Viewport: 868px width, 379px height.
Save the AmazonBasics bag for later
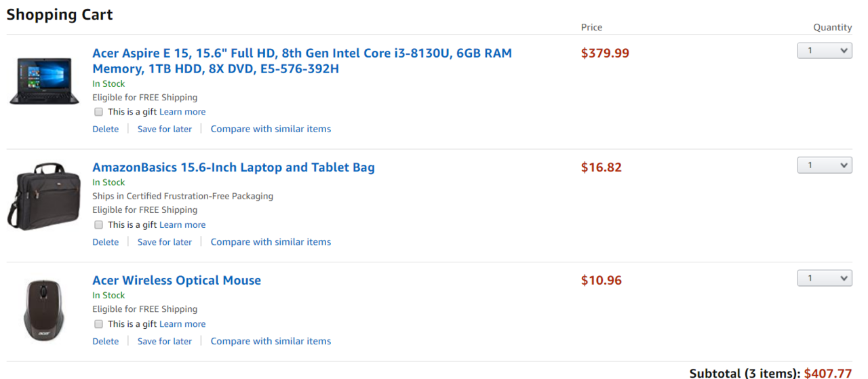(x=164, y=242)
